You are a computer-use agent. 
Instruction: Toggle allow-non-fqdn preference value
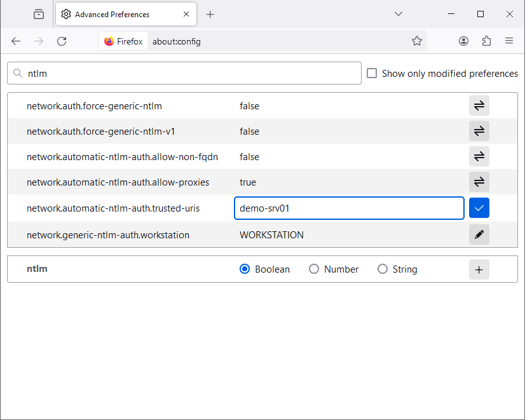(479, 157)
